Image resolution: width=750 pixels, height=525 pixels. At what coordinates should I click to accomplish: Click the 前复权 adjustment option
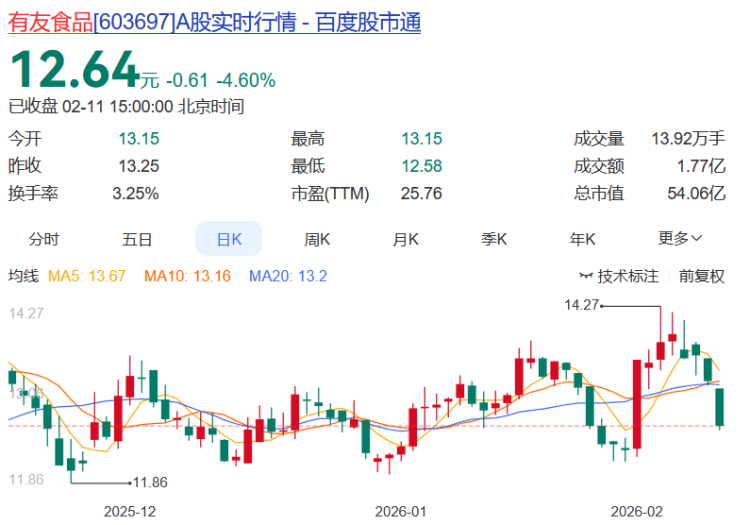[x=702, y=276]
